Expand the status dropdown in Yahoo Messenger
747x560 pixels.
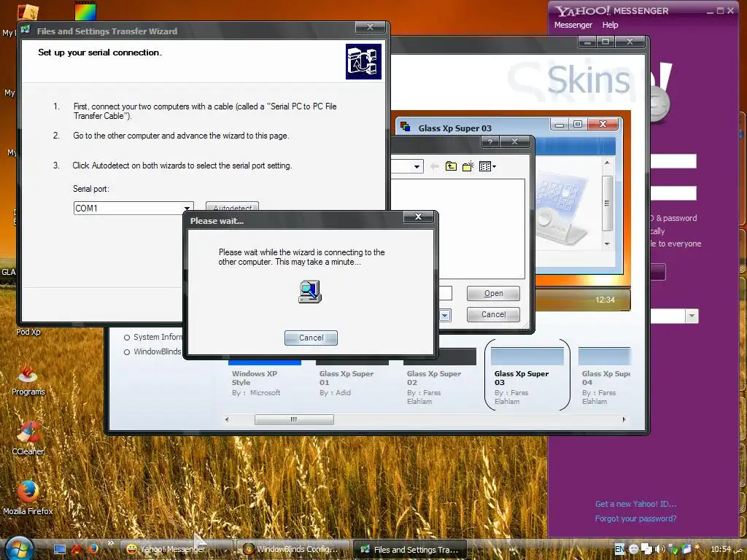click(x=692, y=316)
